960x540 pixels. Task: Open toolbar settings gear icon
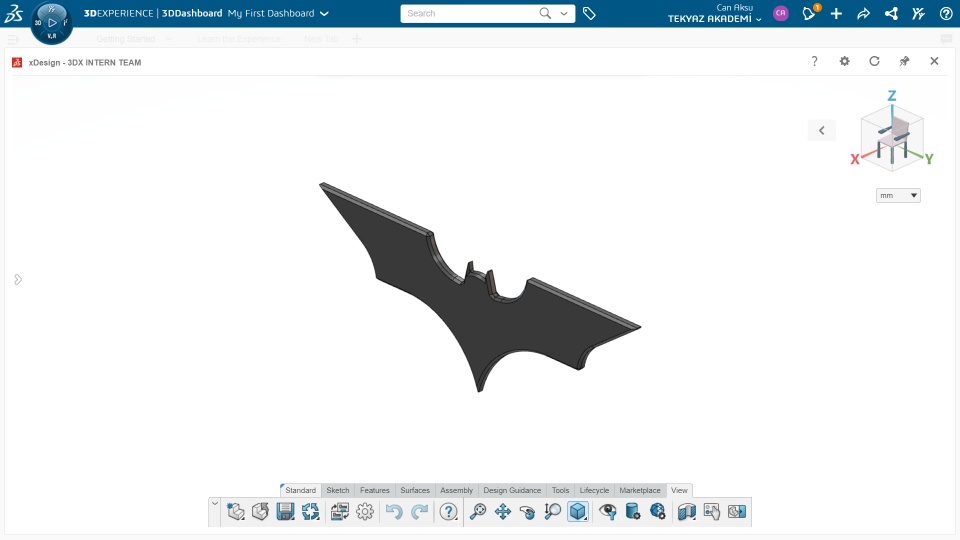tap(365, 511)
